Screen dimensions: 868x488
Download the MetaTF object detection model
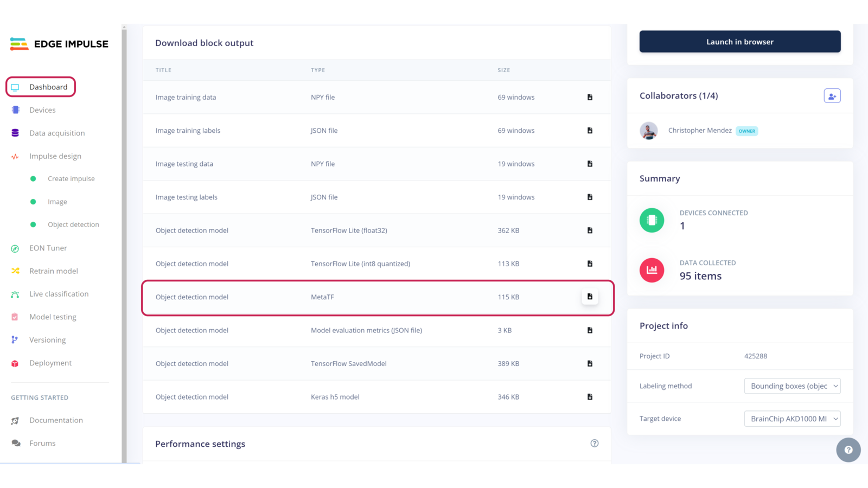coord(590,297)
